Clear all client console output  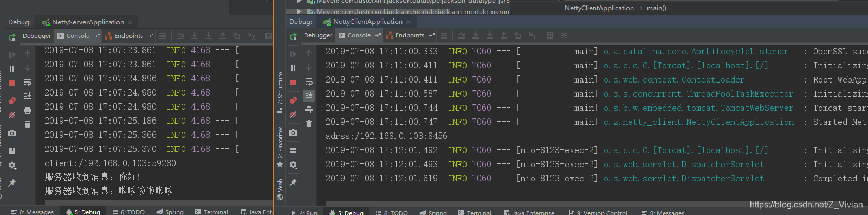click(x=309, y=124)
